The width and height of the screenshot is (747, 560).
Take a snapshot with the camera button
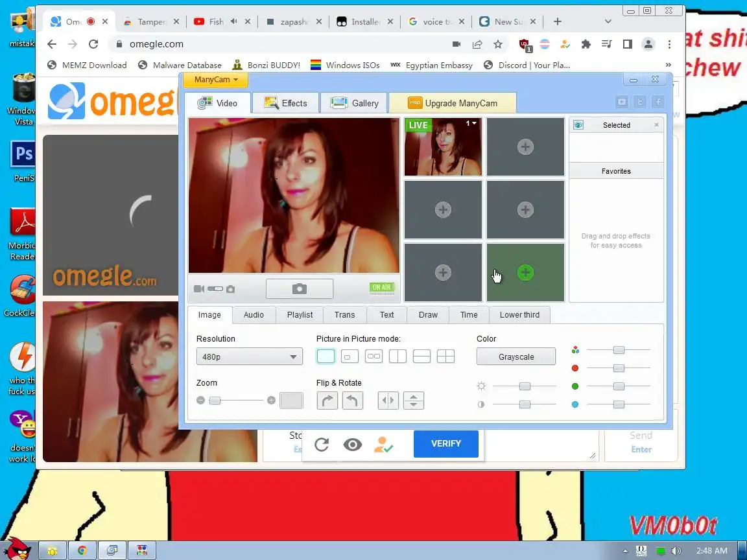(x=299, y=289)
